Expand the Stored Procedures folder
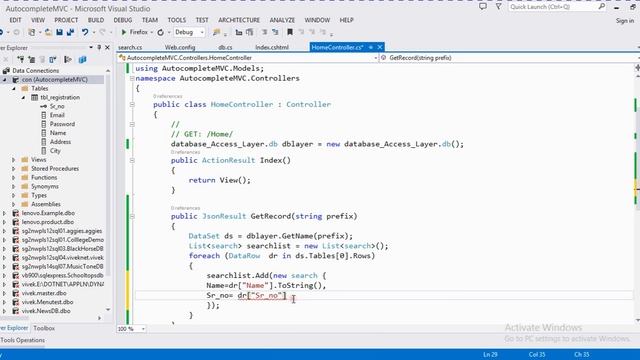Image resolution: width=640 pixels, height=360 pixels. pos(13,169)
